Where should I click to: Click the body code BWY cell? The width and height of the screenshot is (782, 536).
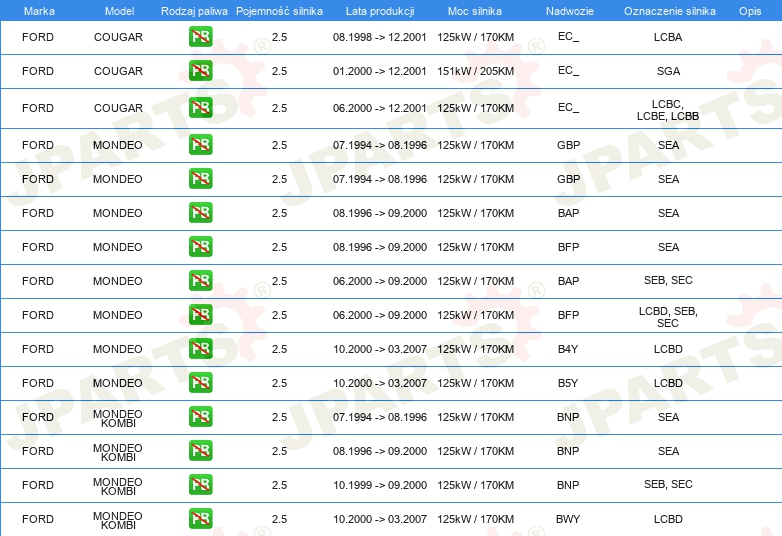click(568, 519)
